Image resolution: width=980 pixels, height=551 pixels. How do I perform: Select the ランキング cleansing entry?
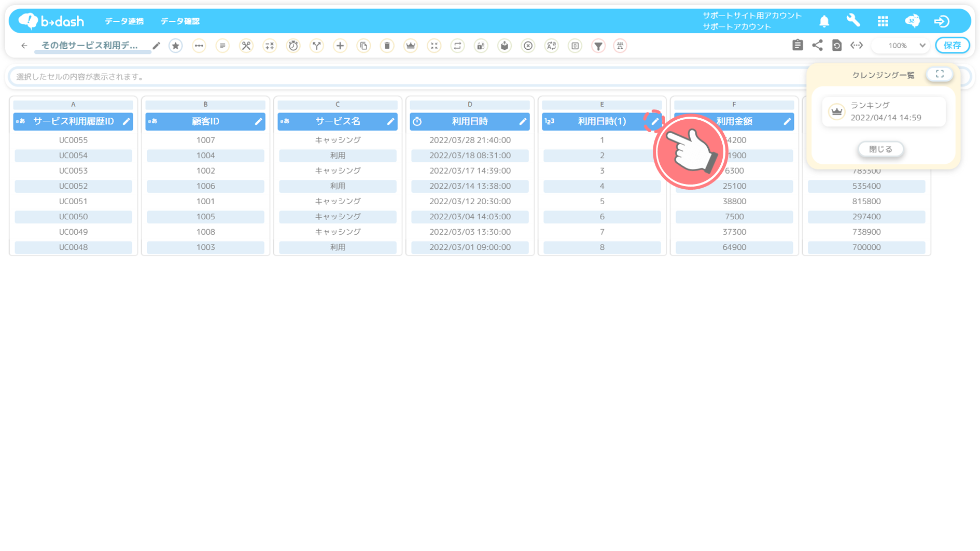884,111
